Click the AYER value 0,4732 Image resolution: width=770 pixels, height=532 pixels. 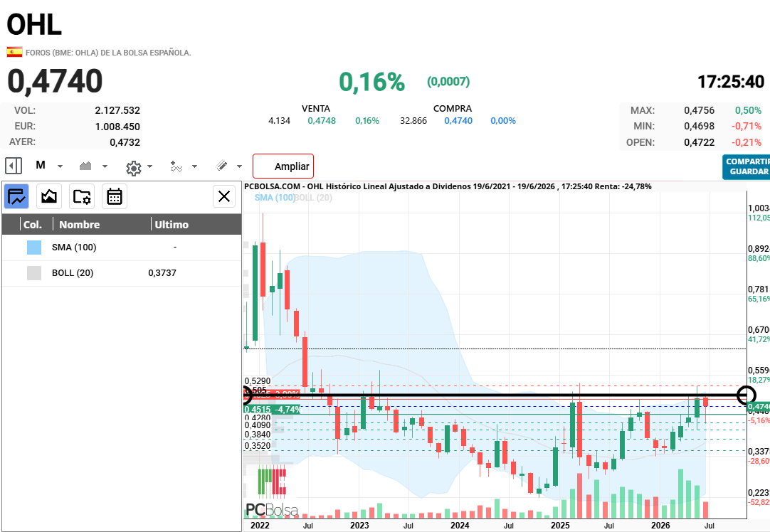tap(125, 142)
